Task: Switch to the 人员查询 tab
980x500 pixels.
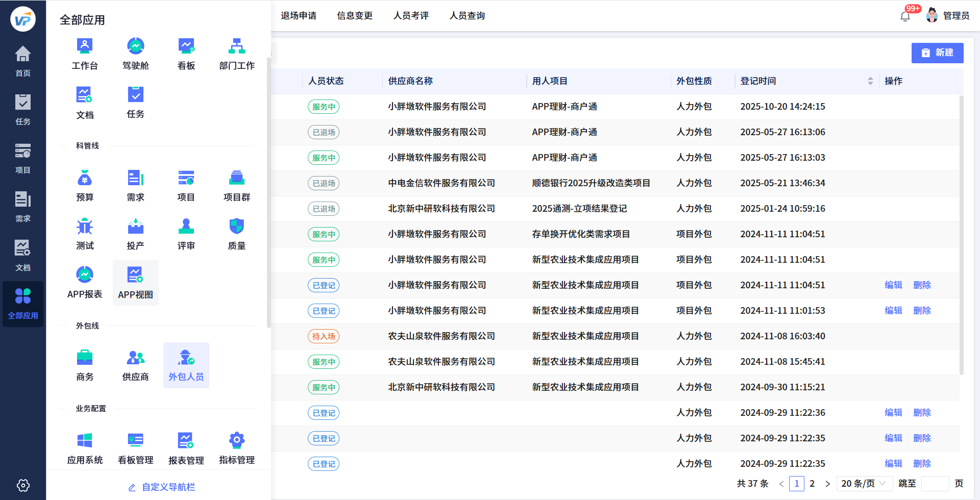Action: 467,15
